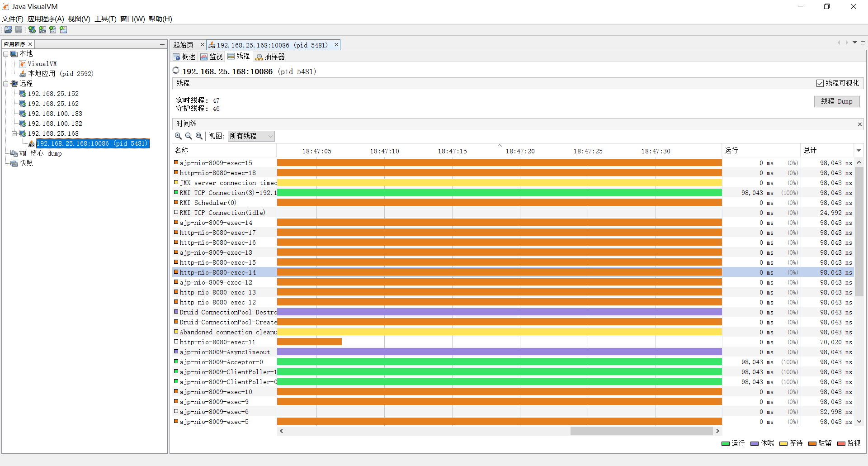Click the 线程 Dump button
Screen dimensions: 868x466
pyautogui.click(x=837, y=101)
